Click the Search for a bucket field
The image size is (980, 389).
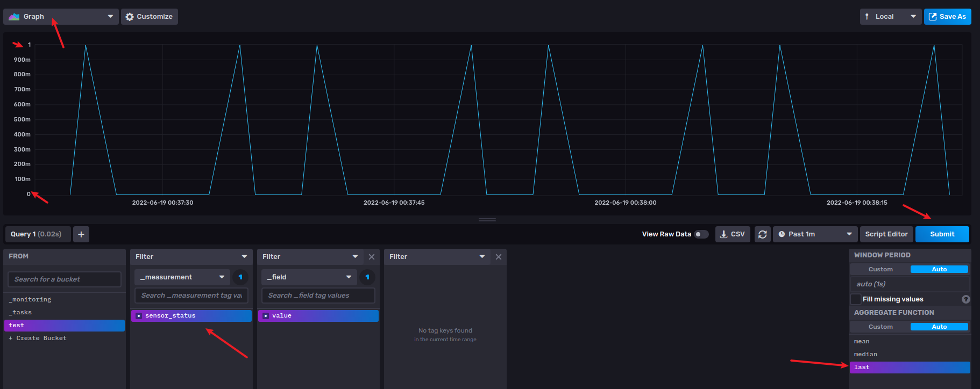(x=65, y=279)
